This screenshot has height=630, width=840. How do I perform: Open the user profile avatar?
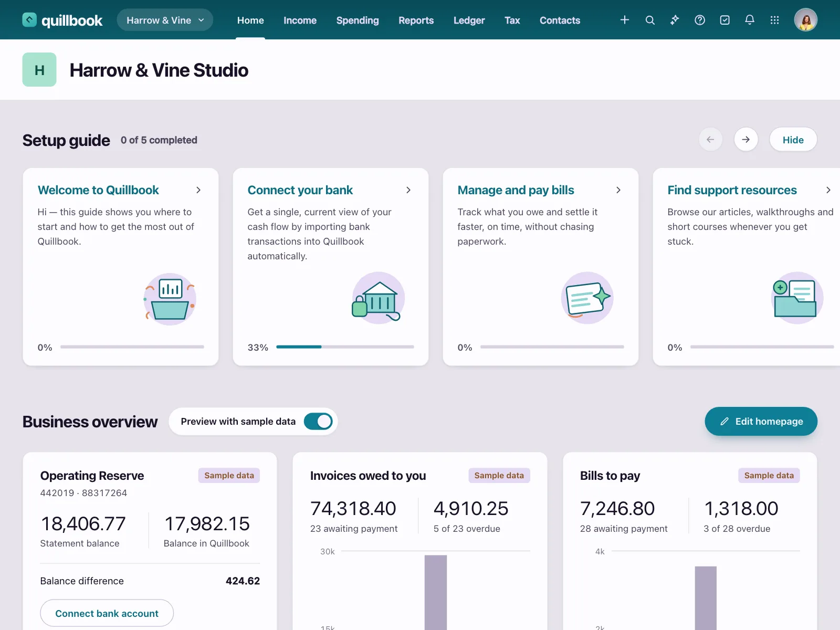tap(805, 20)
